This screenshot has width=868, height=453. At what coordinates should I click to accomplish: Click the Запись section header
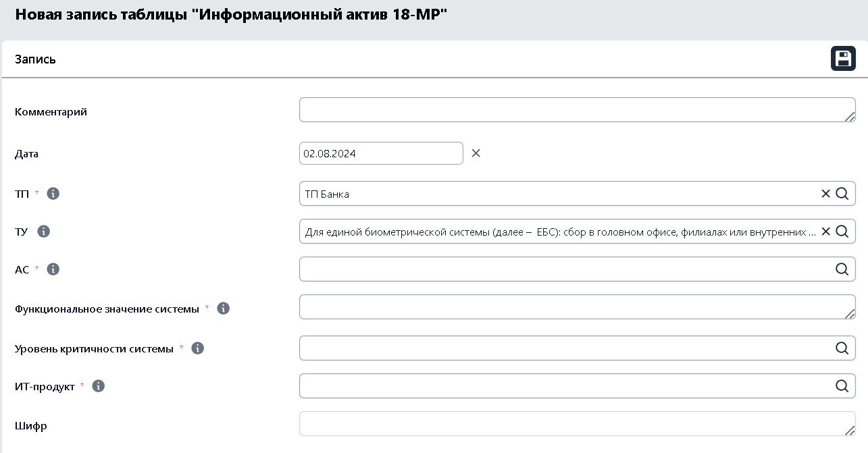click(x=35, y=59)
